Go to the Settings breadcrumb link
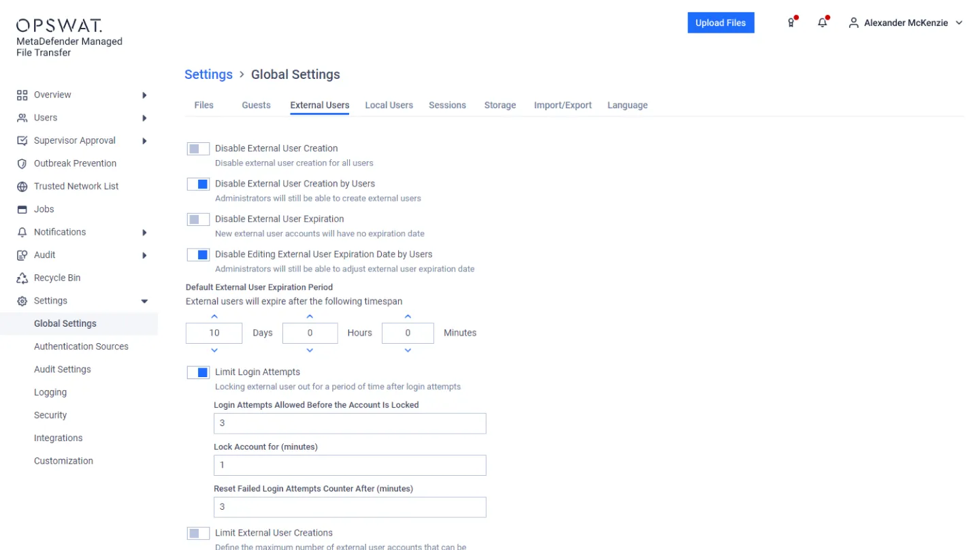The image size is (980, 550). point(208,74)
